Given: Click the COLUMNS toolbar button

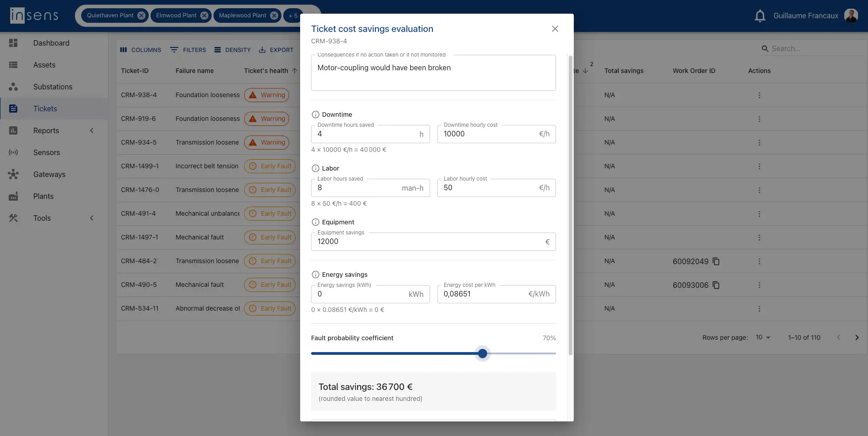Looking at the screenshot, I should 140,50.
